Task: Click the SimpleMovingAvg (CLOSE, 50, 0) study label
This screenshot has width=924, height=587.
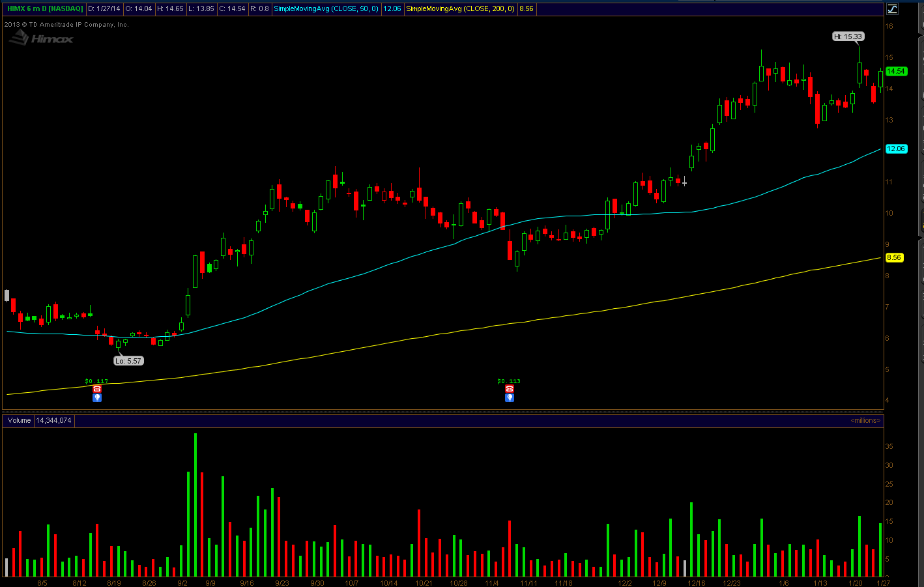Action: [326, 8]
